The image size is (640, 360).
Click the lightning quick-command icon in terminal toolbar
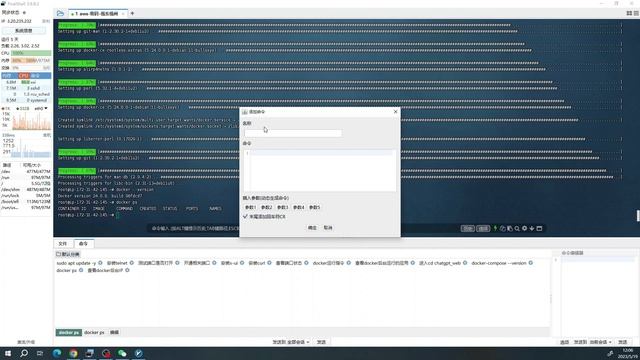(x=495, y=229)
